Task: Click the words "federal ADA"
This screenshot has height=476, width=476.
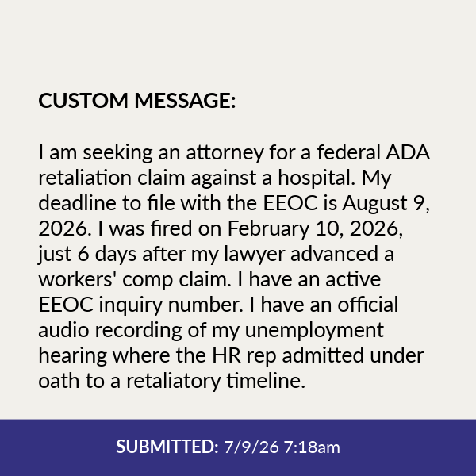Action: tap(374, 152)
